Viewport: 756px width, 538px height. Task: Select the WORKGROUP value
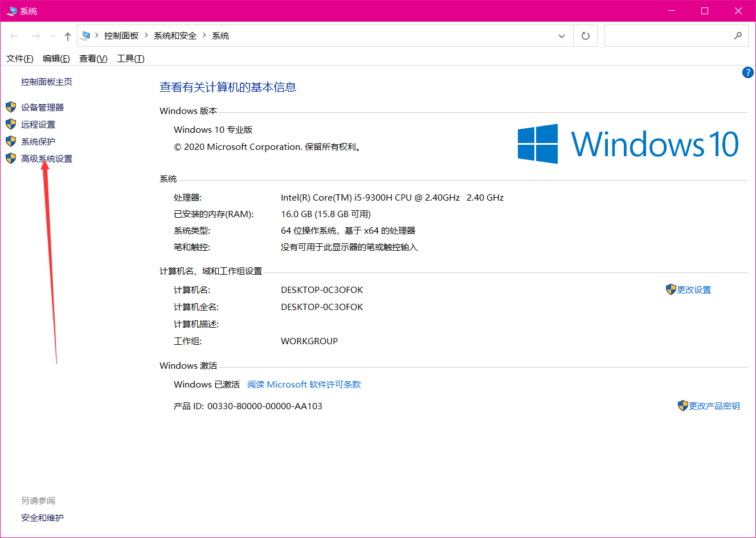(x=309, y=341)
